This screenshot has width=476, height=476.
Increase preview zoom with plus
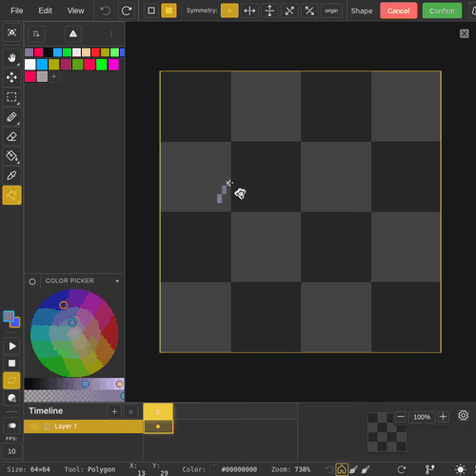[x=444, y=417]
